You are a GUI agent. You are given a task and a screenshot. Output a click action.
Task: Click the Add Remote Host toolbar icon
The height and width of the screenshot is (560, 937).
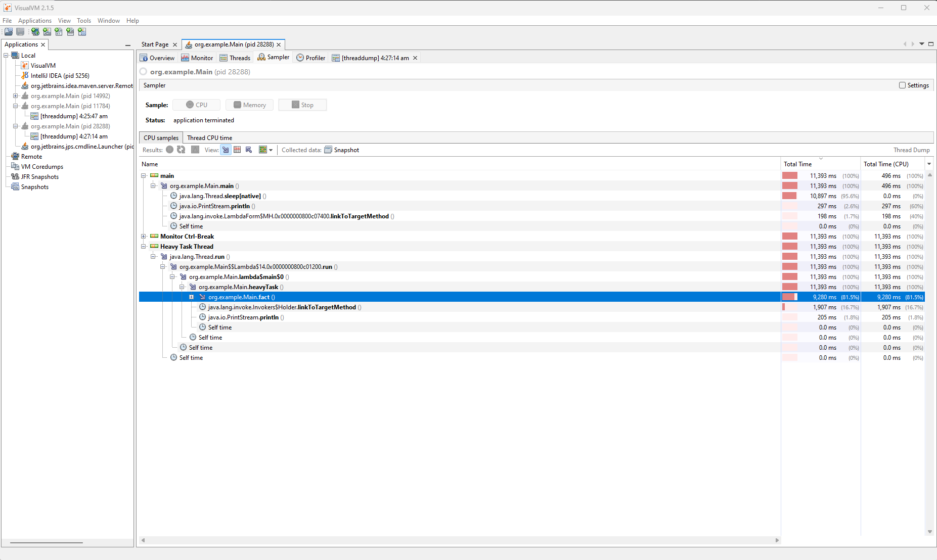[35, 31]
